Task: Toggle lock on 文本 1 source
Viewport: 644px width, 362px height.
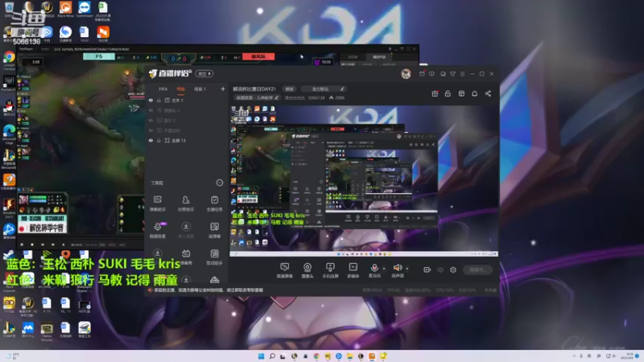Action: coord(159,101)
